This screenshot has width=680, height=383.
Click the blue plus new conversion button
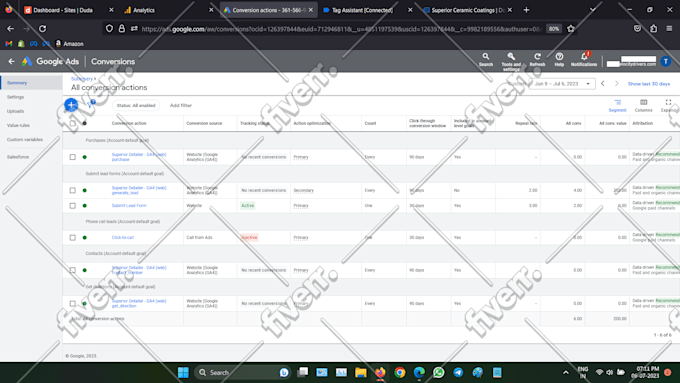tap(71, 105)
